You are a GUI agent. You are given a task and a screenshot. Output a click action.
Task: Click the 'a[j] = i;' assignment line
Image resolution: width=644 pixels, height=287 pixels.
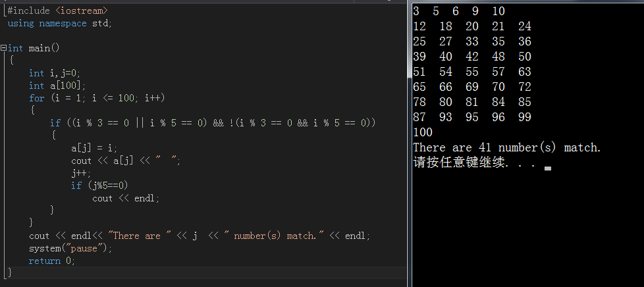click(x=94, y=148)
